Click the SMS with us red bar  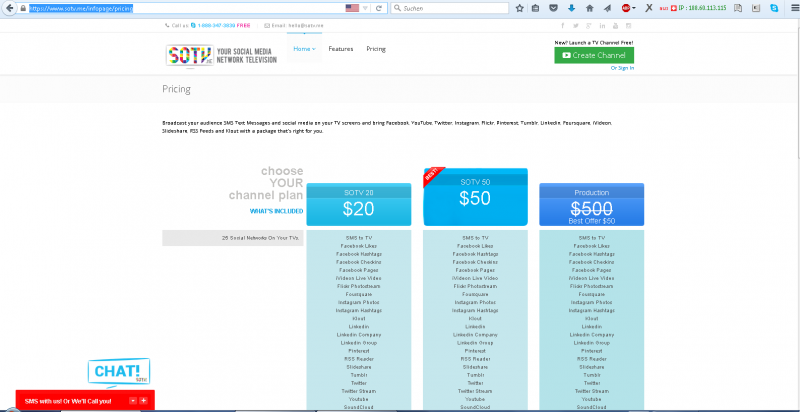85,401
